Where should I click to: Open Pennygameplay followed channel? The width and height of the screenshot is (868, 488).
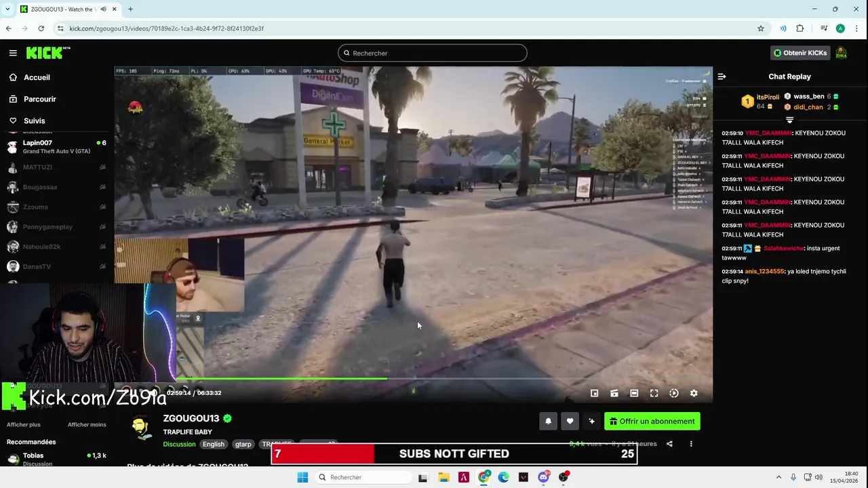(56, 227)
